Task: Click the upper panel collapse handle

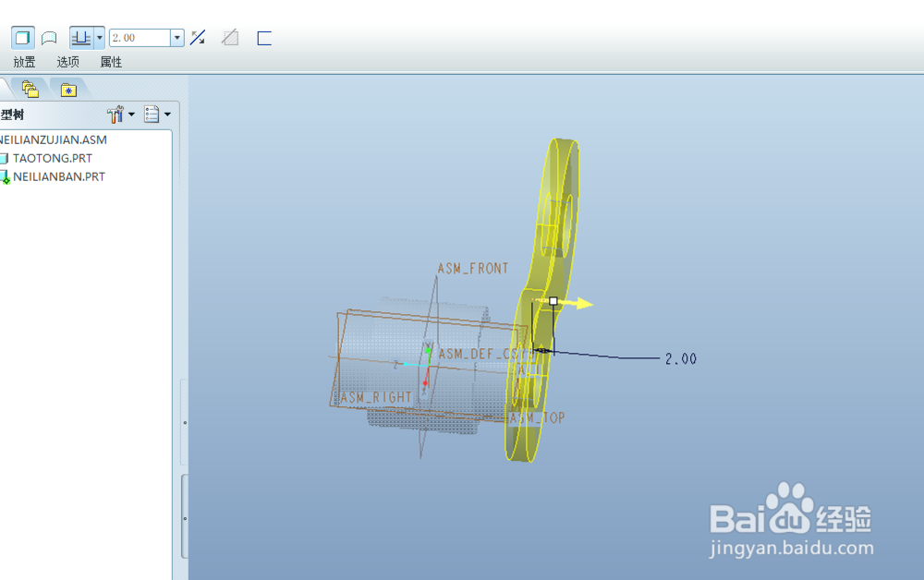Action: pyautogui.click(x=185, y=423)
